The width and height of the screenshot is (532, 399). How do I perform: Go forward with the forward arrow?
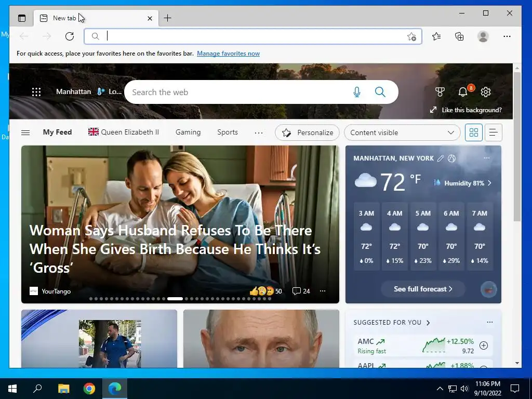[x=47, y=36]
